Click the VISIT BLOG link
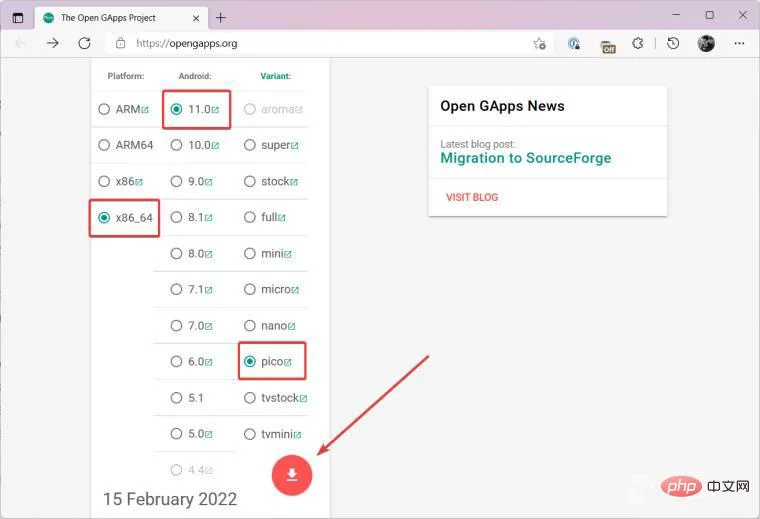This screenshot has width=760, height=519. (472, 197)
